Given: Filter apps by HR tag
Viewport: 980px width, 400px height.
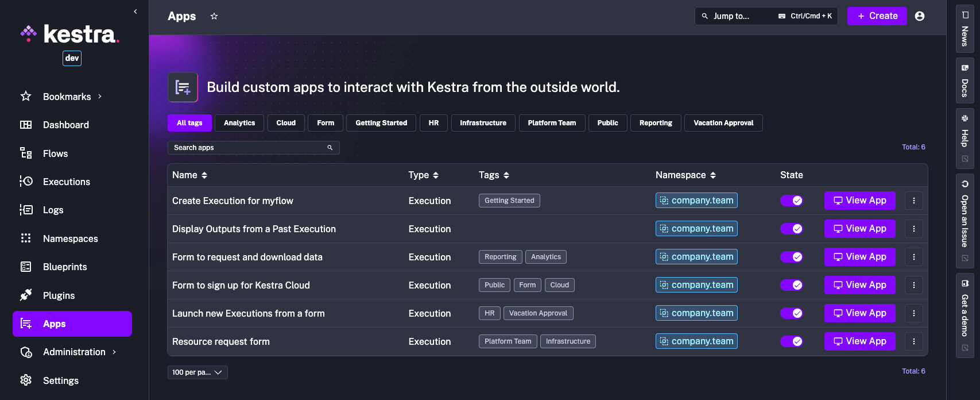Looking at the screenshot, I should [433, 123].
